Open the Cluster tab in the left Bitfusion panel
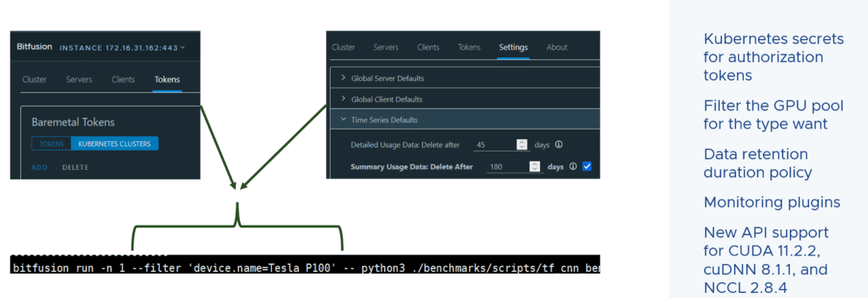Viewport: 868px width, 298px height. click(x=35, y=79)
